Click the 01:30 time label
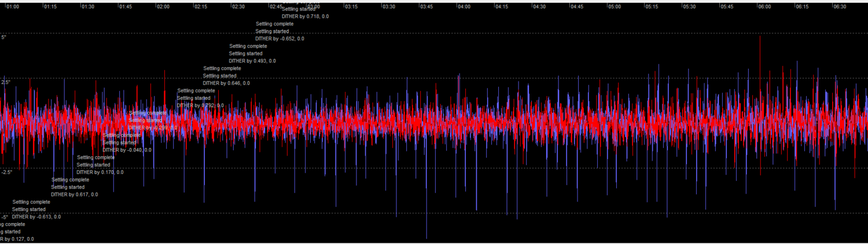The height and width of the screenshot is (244, 868). click(88, 7)
